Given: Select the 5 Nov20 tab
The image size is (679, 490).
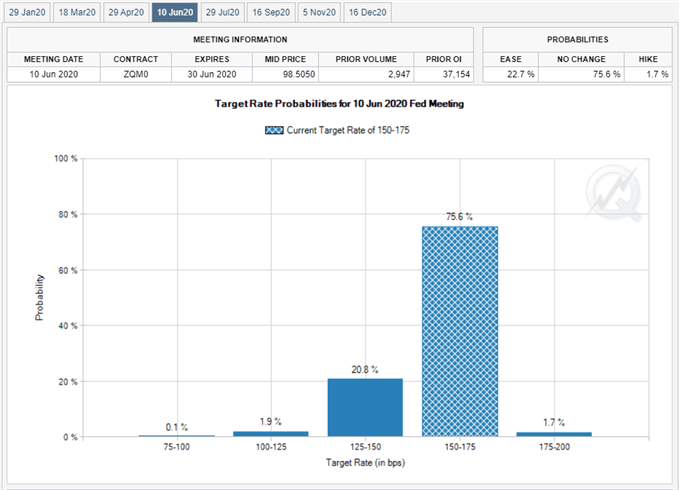Looking at the screenshot, I should pyautogui.click(x=319, y=12).
